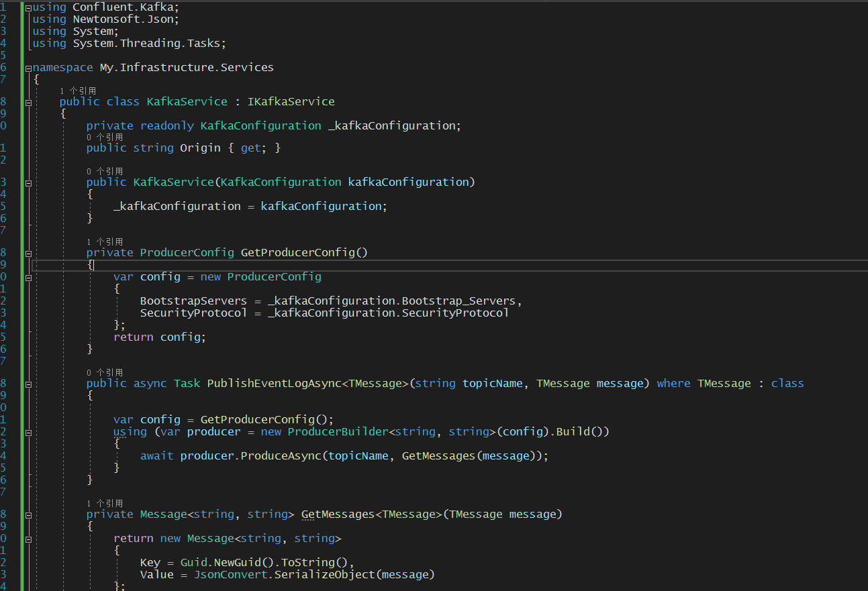Screen dimensions: 868x591
Task: Collapse the KafkaService class declaration
Action: click(x=28, y=103)
